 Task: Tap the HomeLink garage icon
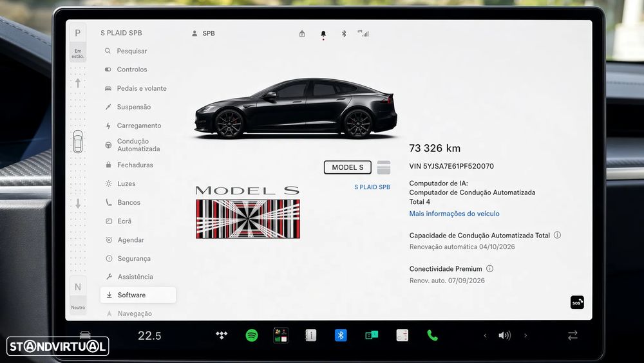[x=302, y=33]
